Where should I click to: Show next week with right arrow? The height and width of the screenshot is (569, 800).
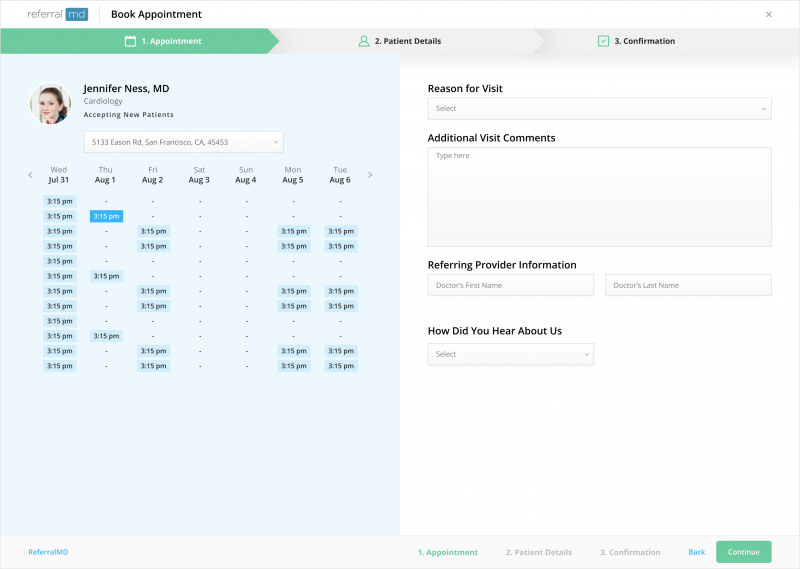(370, 175)
